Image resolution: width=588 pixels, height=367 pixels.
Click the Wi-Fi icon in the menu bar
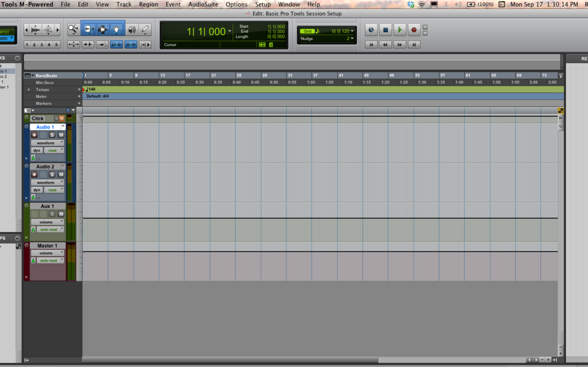[x=421, y=4]
